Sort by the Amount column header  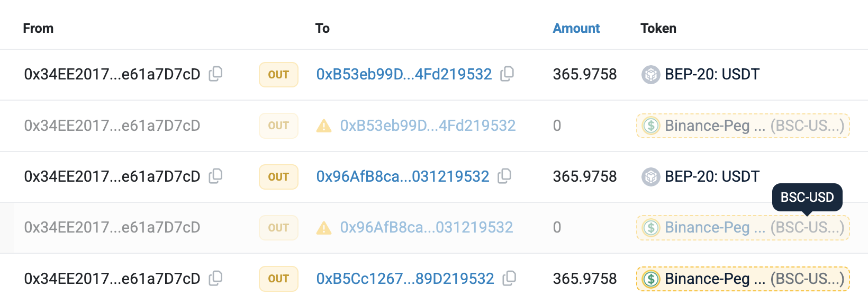576,29
